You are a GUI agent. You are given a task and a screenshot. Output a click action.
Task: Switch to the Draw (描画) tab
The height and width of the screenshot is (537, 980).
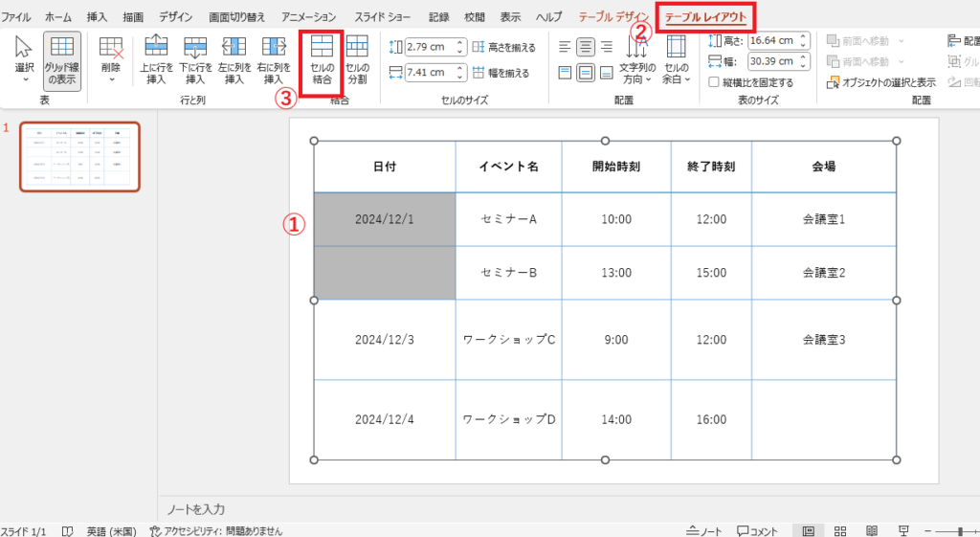tap(133, 17)
